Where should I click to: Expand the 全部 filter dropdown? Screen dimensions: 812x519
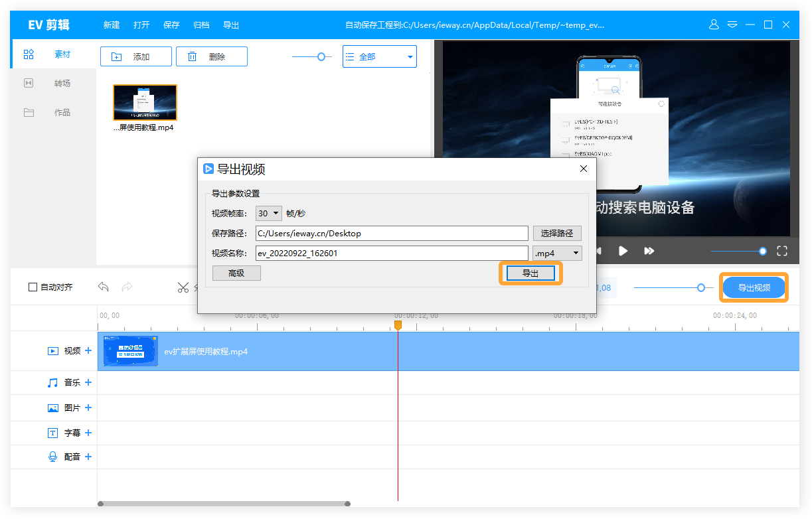coord(380,57)
